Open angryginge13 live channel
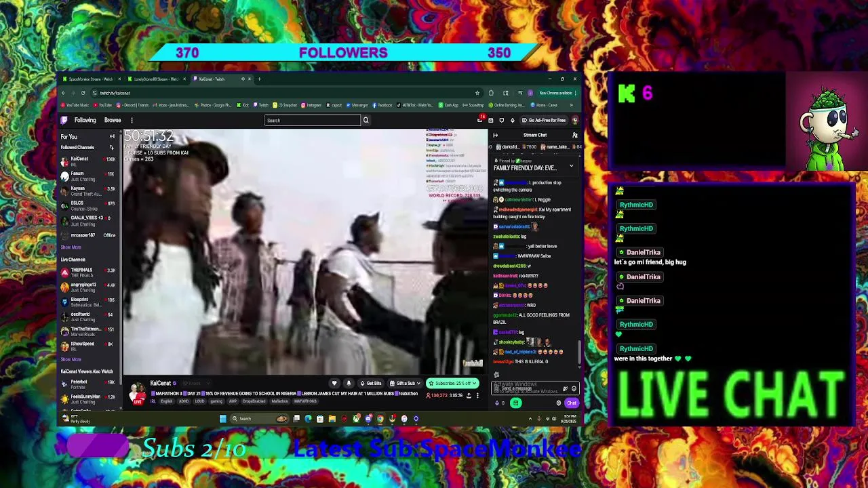 pyautogui.click(x=88, y=287)
